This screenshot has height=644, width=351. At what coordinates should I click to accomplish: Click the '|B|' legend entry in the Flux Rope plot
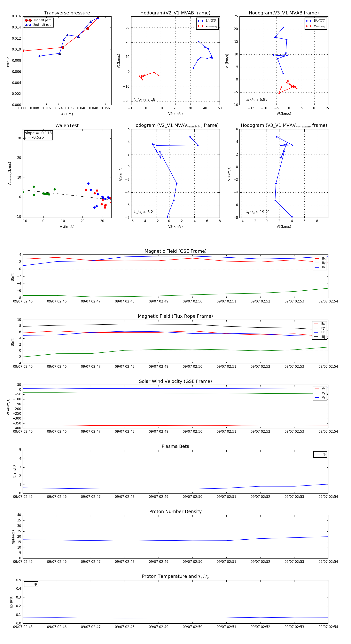(320, 337)
